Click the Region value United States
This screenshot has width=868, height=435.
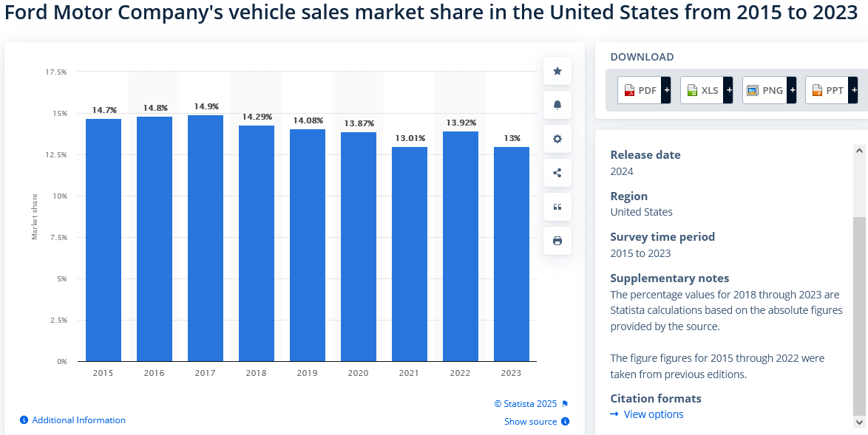tap(642, 212)
